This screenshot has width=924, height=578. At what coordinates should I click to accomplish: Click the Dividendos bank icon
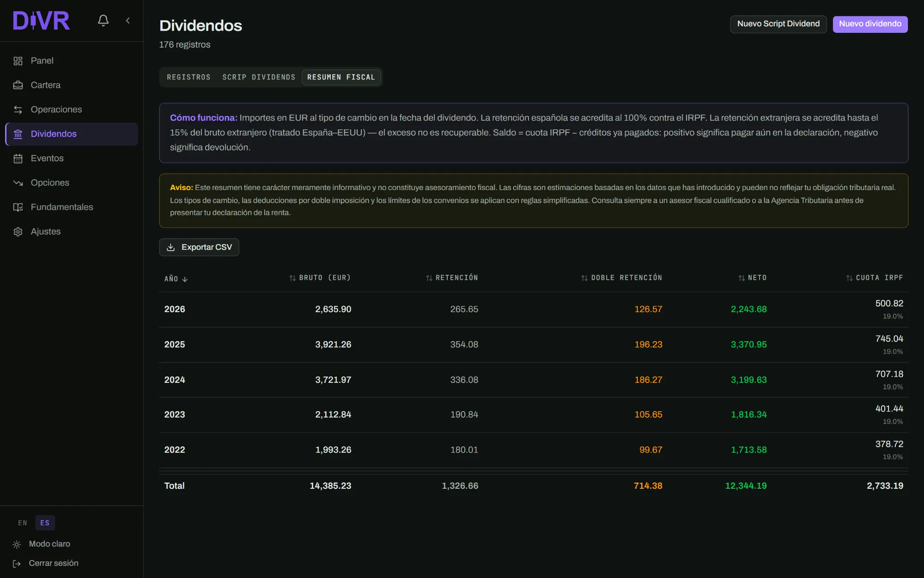click(18, 134)
